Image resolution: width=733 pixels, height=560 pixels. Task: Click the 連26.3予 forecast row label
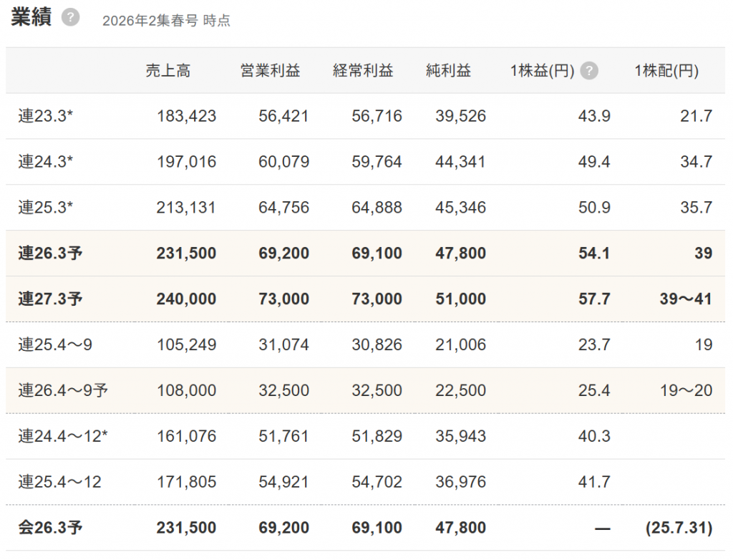[x=50, y=254]
